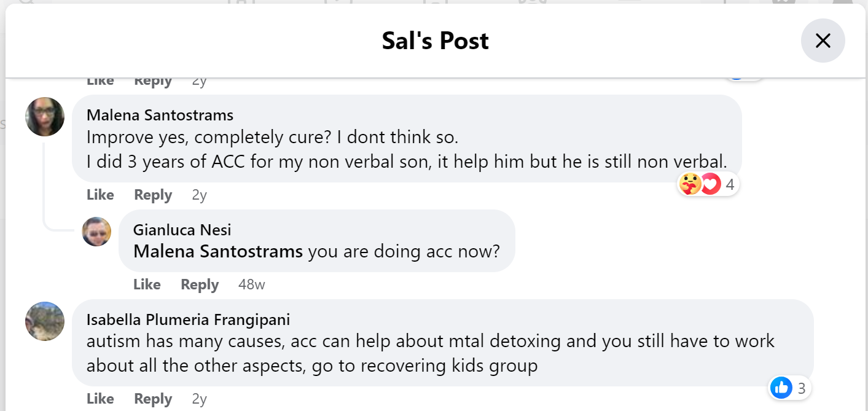Like Gianluca Nesi's reply
The height and width of the screenshot is (411, 868).
[x=147, y=284]
